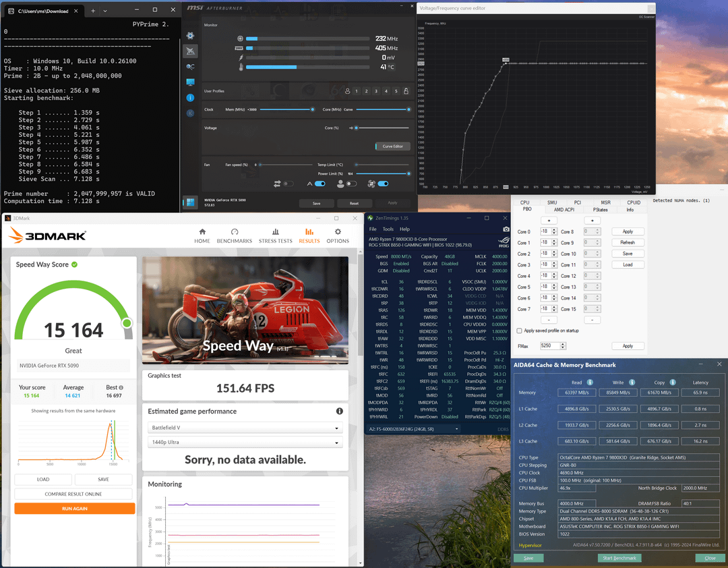Click COMPARE RESULT ONLINE in 3DMark
Screen dimensions: 728x568
(x=73, y=494)
